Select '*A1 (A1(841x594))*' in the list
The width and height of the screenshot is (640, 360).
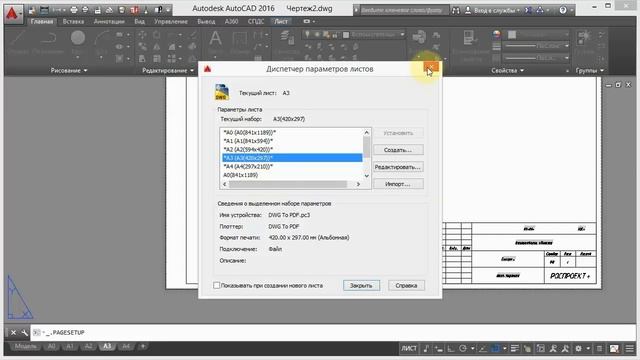pos(292,141)
